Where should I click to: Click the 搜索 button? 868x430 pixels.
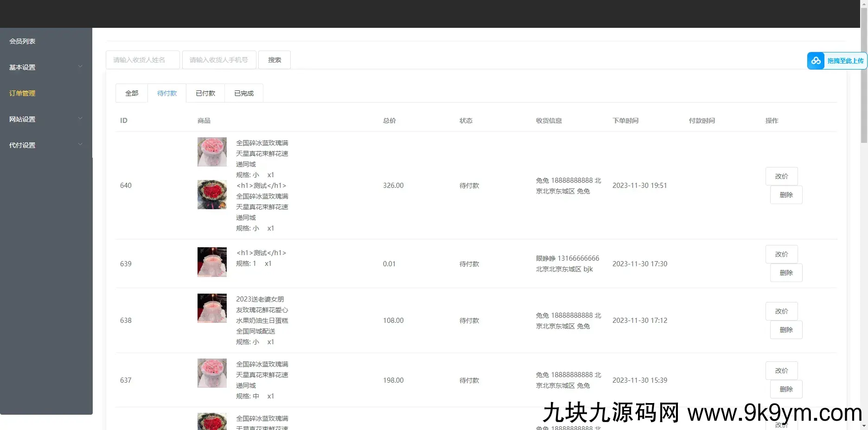point(274,60)
